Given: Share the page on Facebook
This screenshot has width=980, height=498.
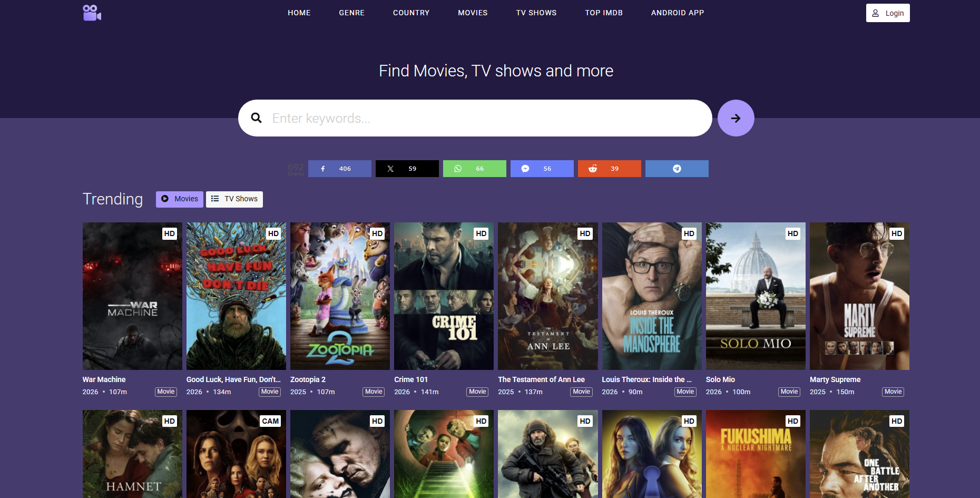Looking at the screenshot, I should point(339,169).
